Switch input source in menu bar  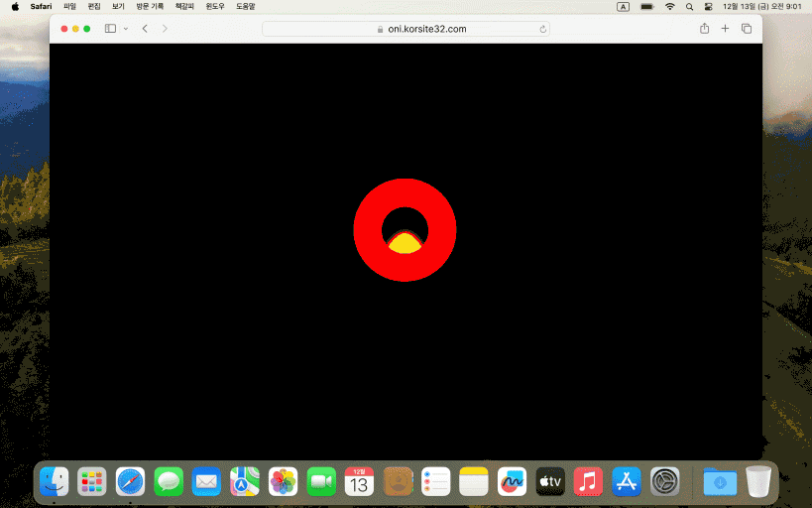click(x=623, y=7)
